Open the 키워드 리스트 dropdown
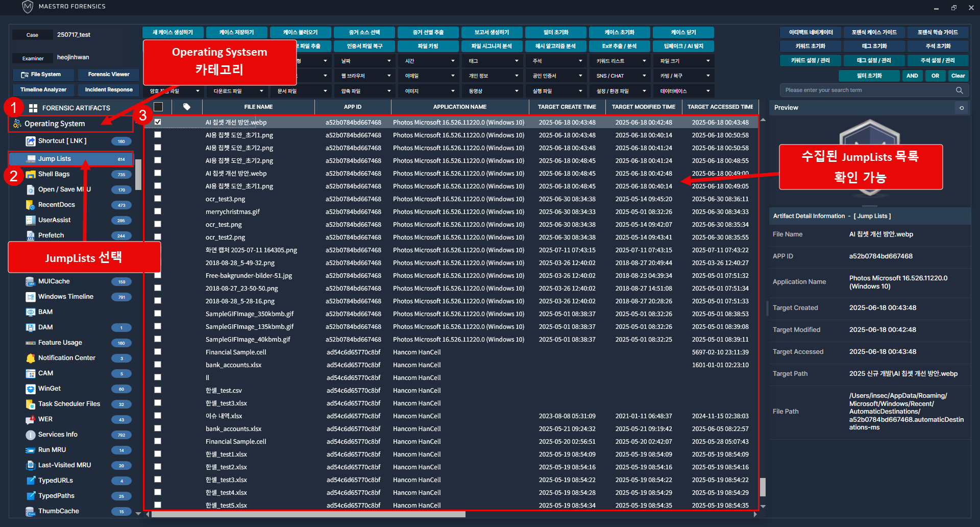Screen dimensions: 980x527 [621, 61]
